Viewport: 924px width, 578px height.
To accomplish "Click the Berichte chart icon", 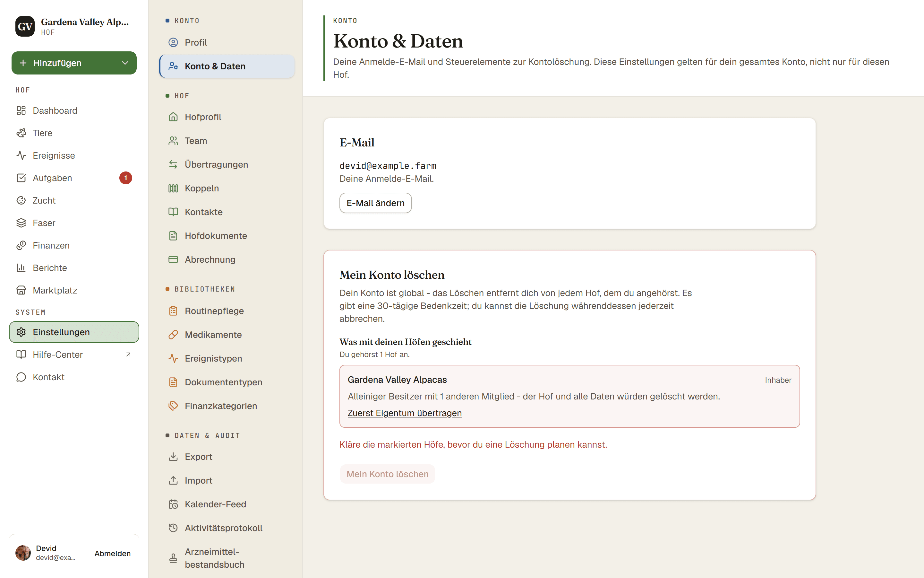I will (x=21, y=268).
